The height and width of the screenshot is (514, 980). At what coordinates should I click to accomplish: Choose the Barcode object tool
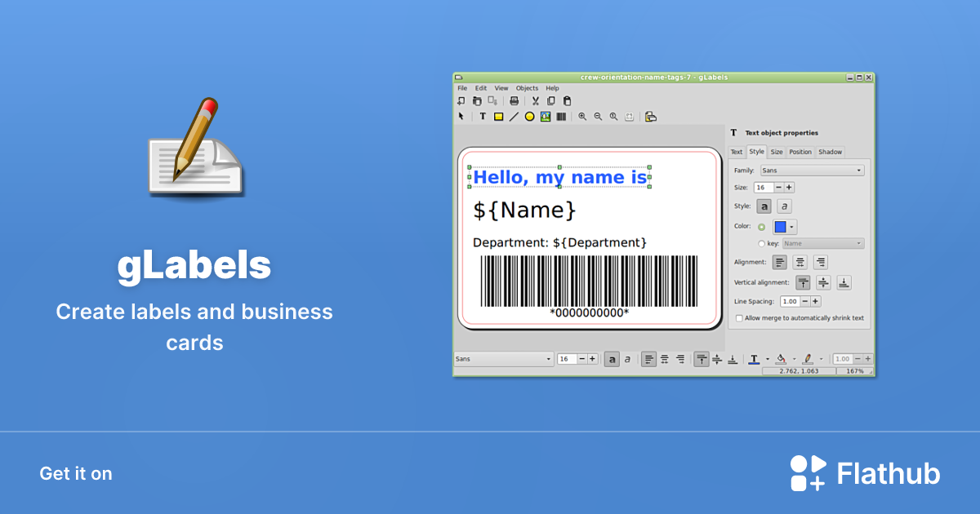[x=561, y=117]
